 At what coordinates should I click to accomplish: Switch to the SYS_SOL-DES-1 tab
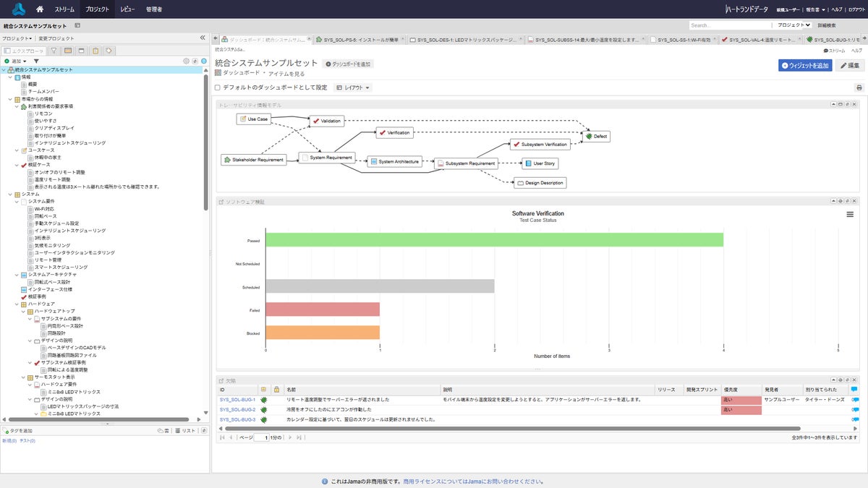[x=464, y=40]
